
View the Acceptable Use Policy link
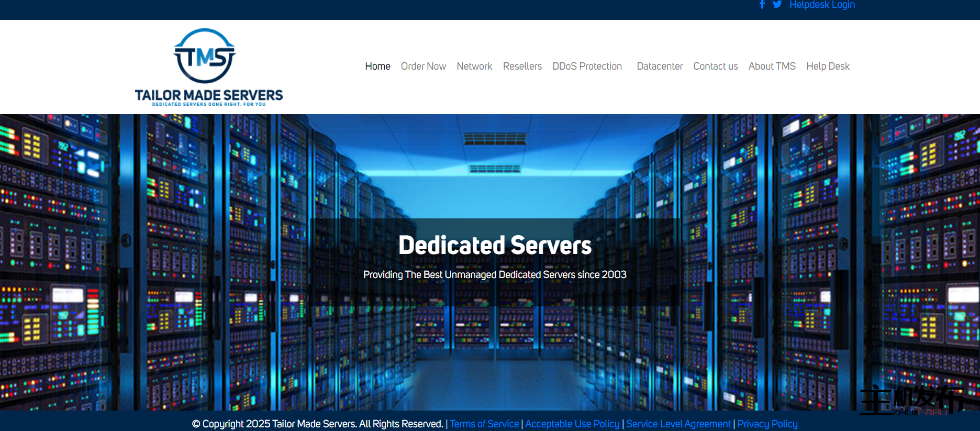[572, 424]
